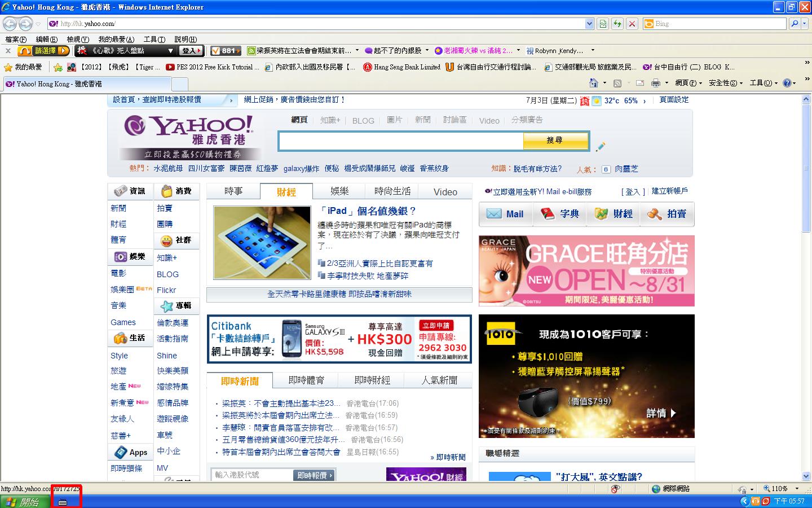The image size is (812, 508).
Task: Click the 1010 ad 詳情 details button
Action: coord(661,413)
